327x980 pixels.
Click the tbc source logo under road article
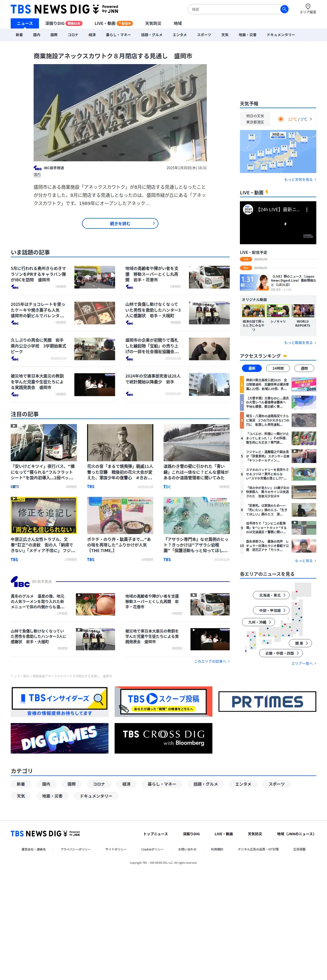(167, 487)
